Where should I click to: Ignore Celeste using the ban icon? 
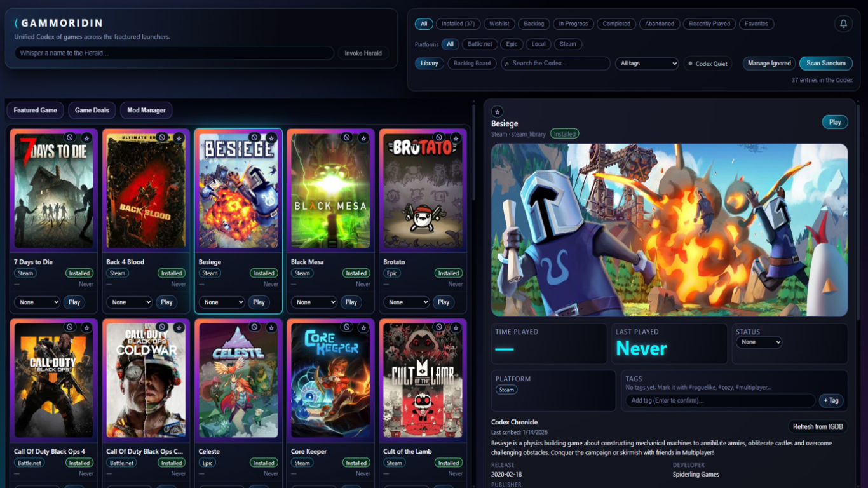coord(254,327)
